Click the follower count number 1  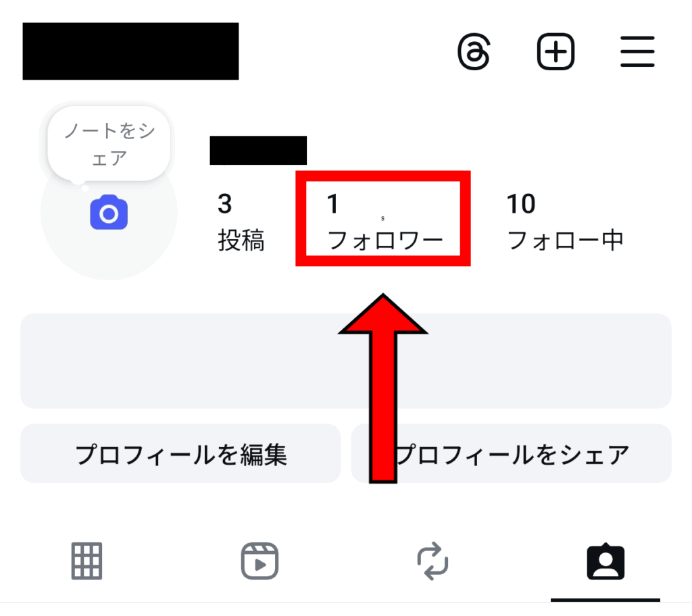click(x=332, y=204)
